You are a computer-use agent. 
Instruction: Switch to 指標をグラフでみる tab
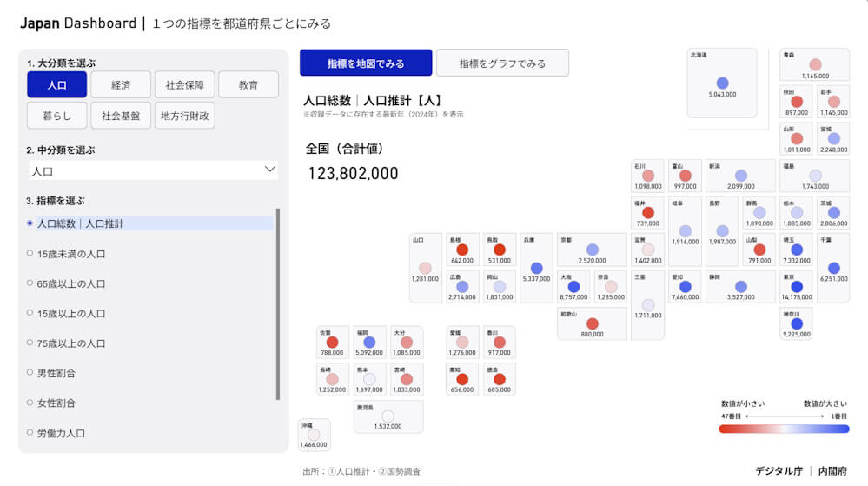click(x=502, y=63)
